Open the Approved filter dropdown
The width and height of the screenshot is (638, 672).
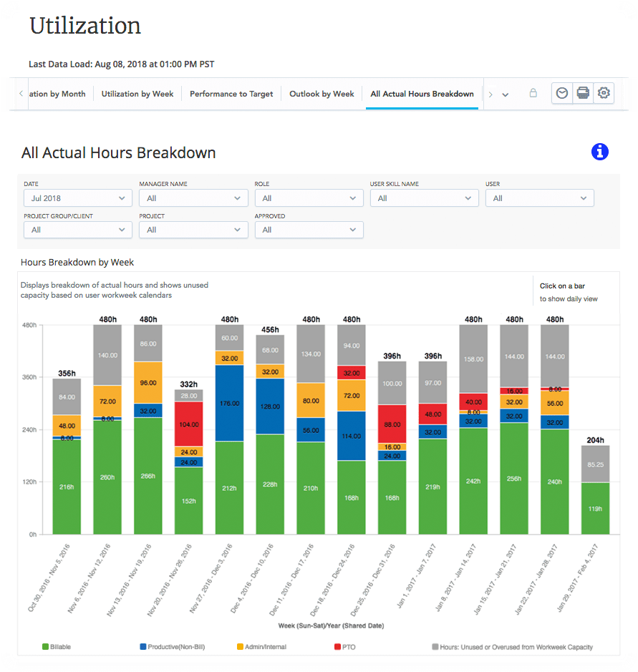tap(309, 230)
